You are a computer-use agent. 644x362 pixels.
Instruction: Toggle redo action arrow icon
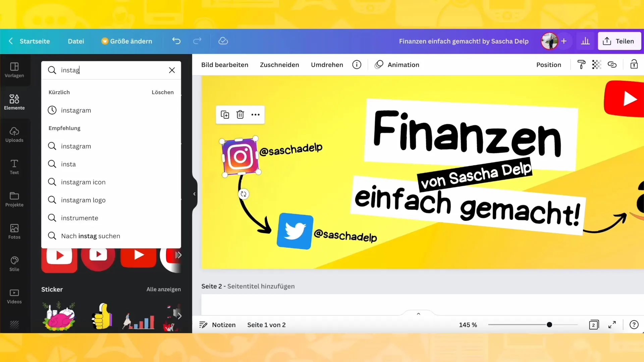coord(198,41)
